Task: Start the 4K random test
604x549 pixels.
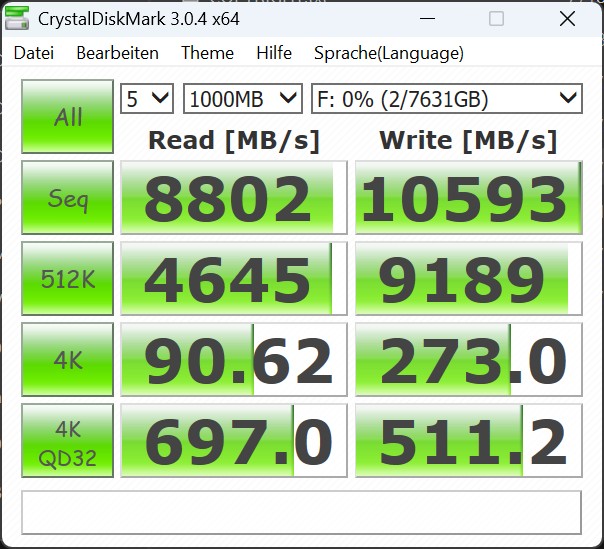Action: tap(68, 360)
